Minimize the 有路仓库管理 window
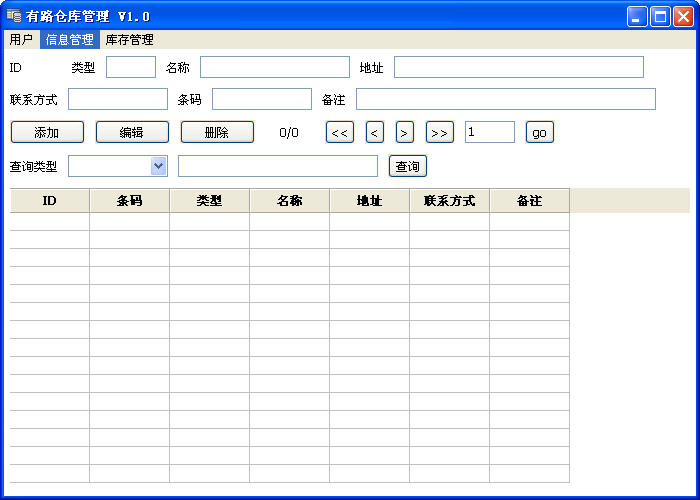Screen dimensions: 700x500 pos(637,17)
